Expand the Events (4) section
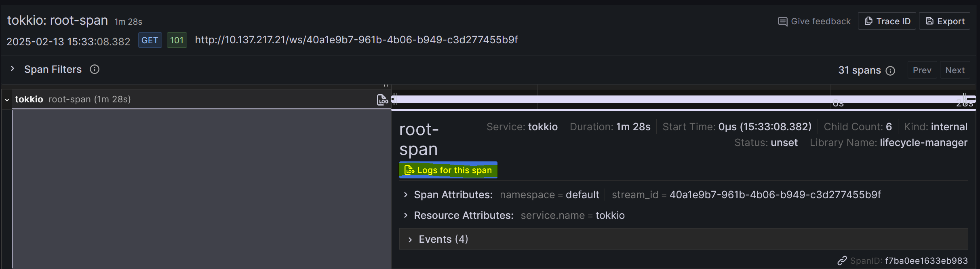The height and width of the screenshot is (269, 980). click(x=683, y=239)
